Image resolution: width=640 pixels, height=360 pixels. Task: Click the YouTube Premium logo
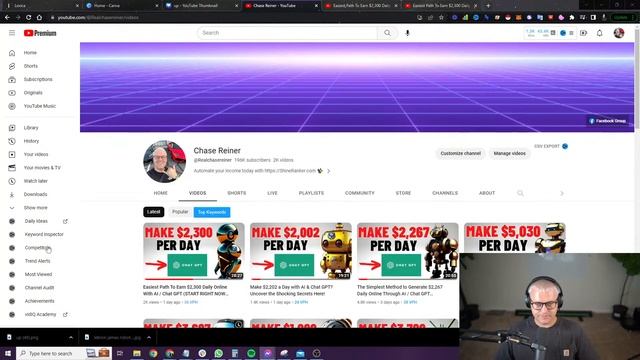(x=40, y=33)
